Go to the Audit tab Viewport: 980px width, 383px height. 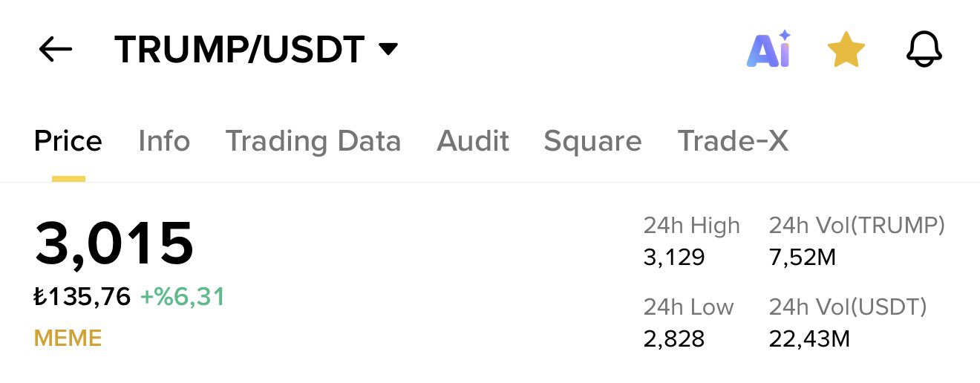coord(473,141)
